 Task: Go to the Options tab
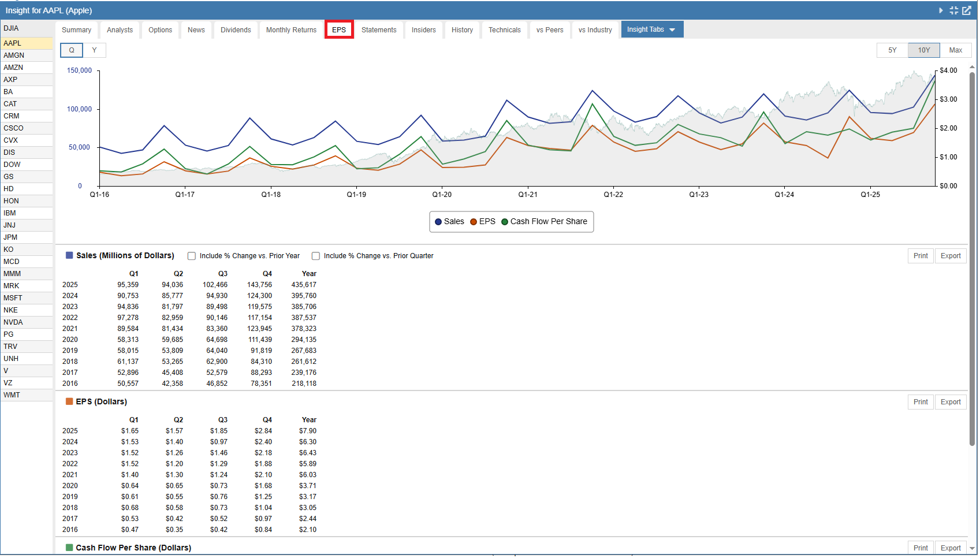[160, 30]
